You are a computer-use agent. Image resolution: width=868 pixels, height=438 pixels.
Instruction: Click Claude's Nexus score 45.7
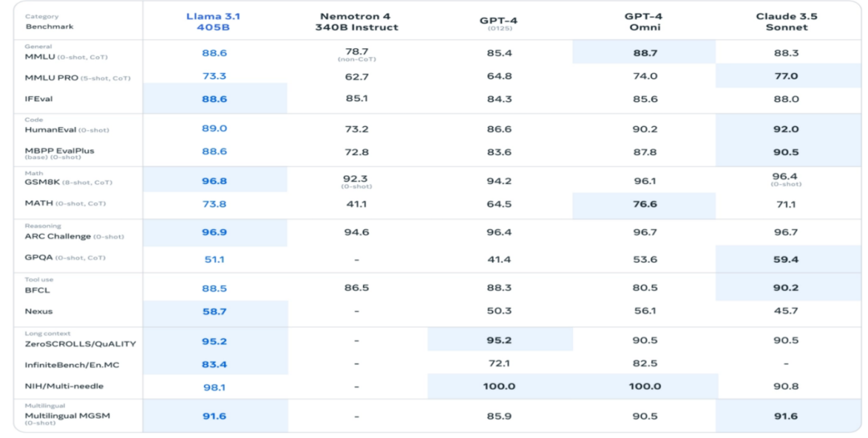786,311
